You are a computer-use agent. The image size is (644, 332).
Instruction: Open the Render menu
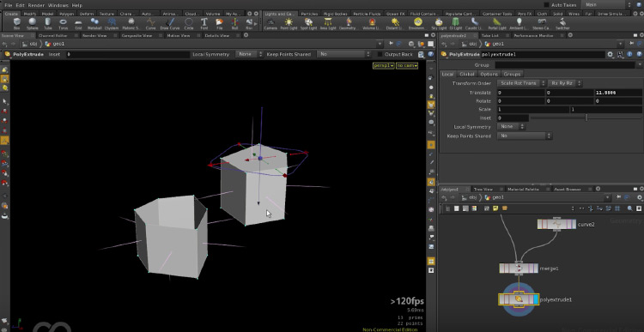(36, 5)
